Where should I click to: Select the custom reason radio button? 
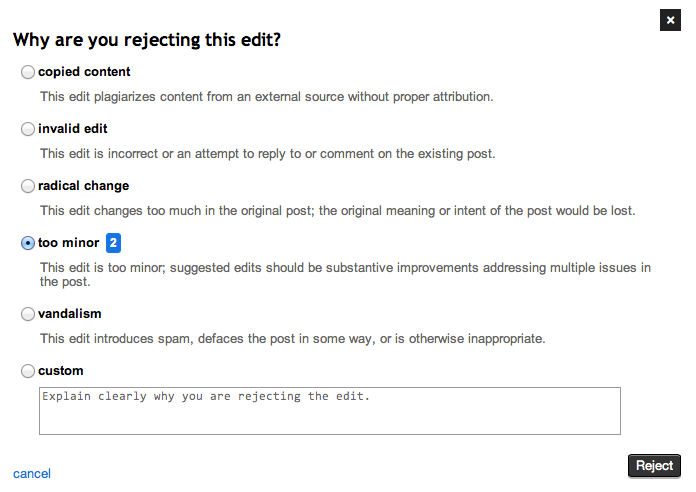(x=28, y=371)
